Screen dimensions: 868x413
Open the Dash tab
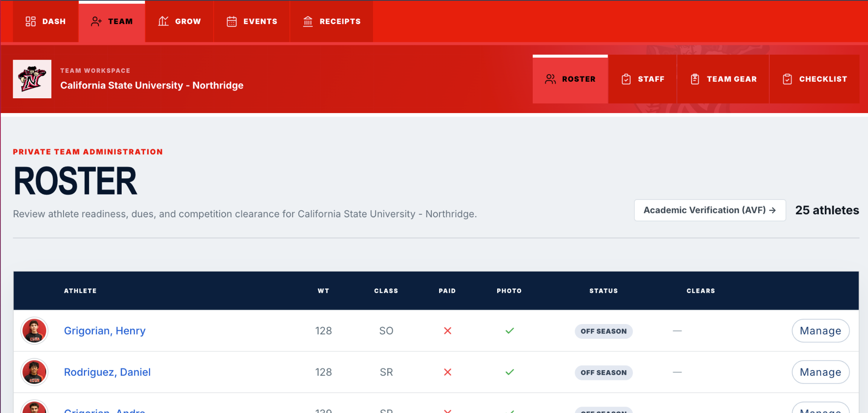(x=46, y=21)
